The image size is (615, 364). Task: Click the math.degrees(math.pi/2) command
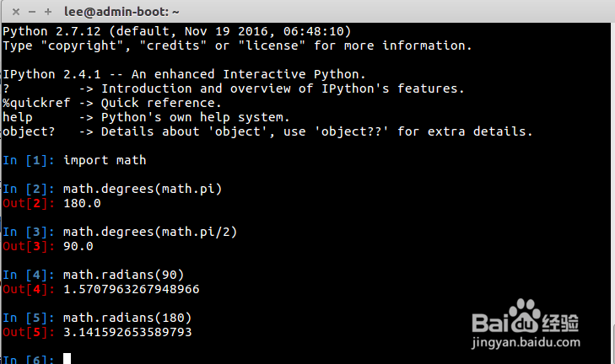pyautogui.click(x=149, y=232)
